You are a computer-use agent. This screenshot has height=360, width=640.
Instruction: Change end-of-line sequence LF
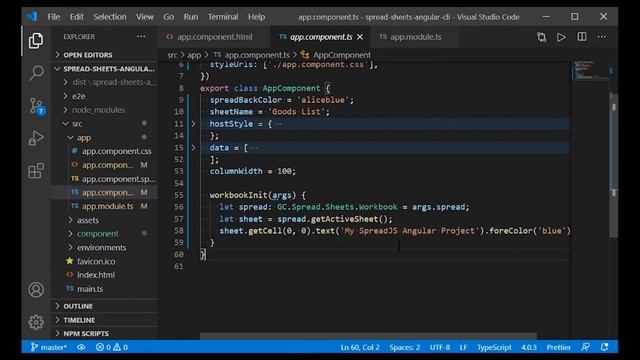tap(463, 347)
